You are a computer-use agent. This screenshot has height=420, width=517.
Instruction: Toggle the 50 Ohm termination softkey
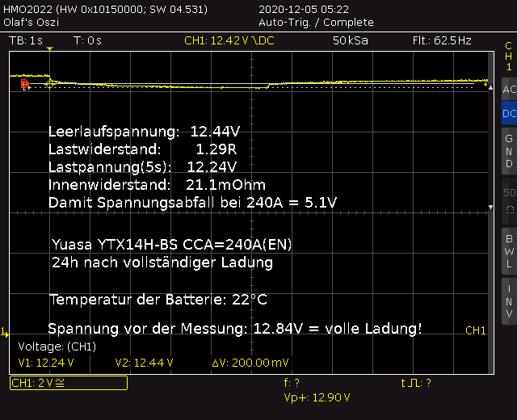tap(508, 200)
